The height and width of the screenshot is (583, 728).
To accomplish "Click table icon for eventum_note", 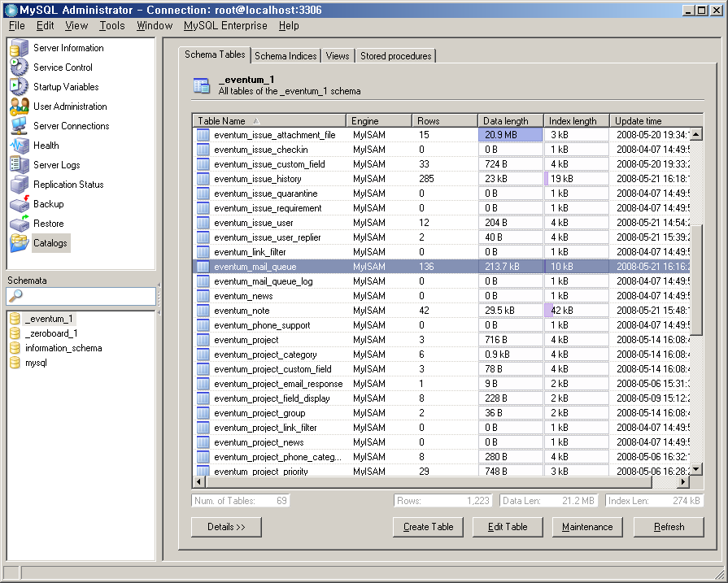I will [203, 311].
